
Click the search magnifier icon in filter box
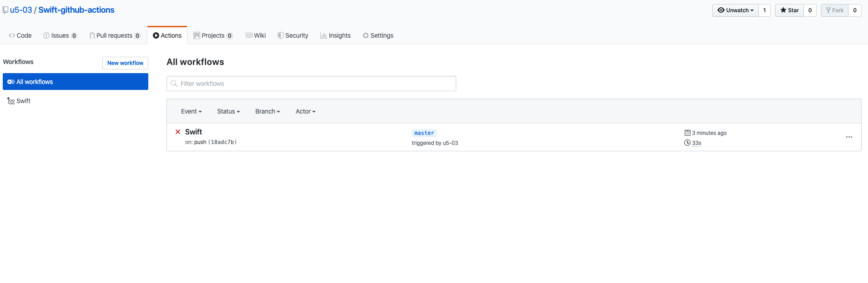pos(174,84)
